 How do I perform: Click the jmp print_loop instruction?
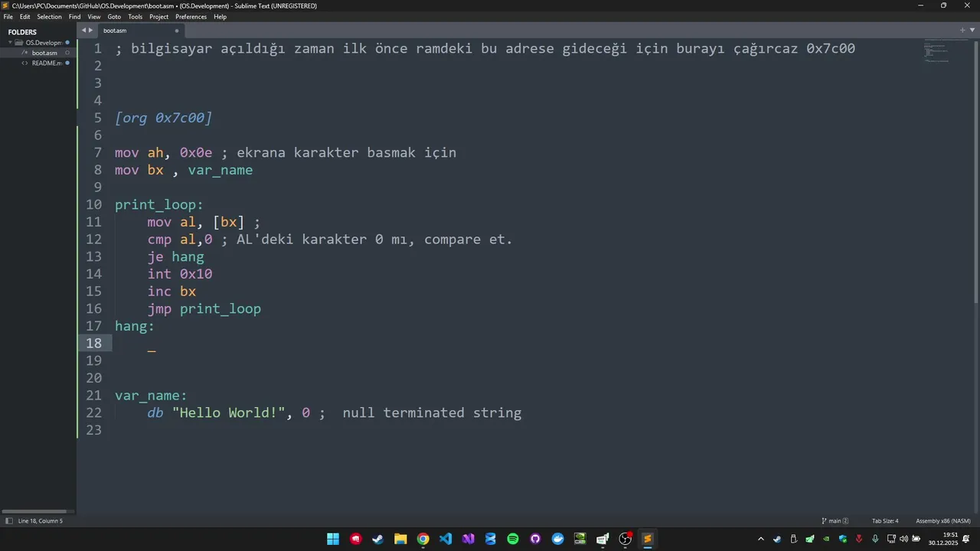[204, 308]
